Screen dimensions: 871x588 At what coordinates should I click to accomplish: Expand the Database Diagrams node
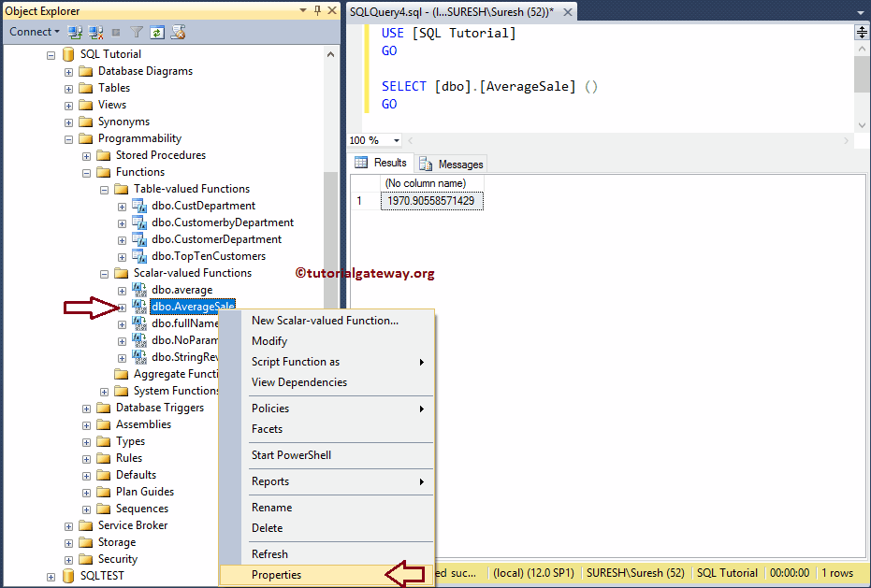(x=68, y=72)
